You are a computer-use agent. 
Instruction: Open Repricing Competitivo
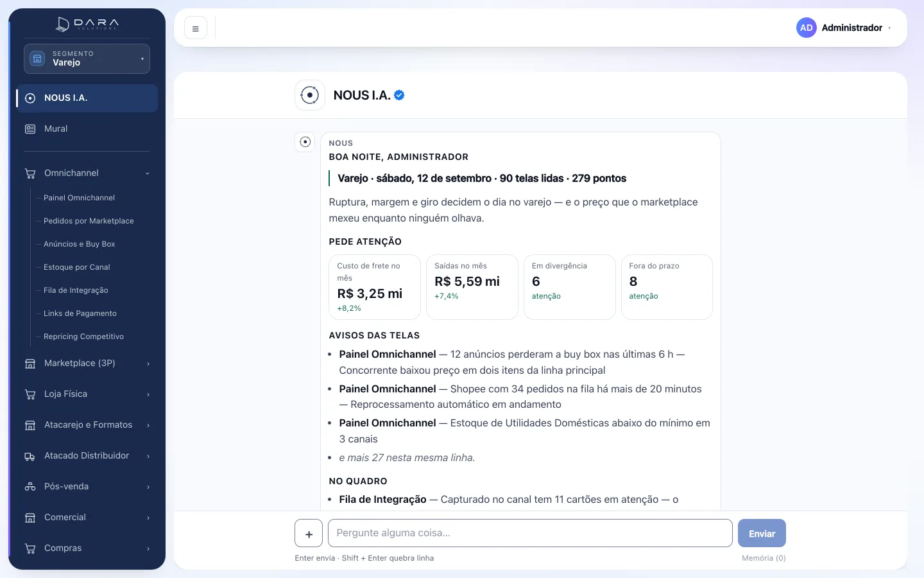[x=83, y=337]
